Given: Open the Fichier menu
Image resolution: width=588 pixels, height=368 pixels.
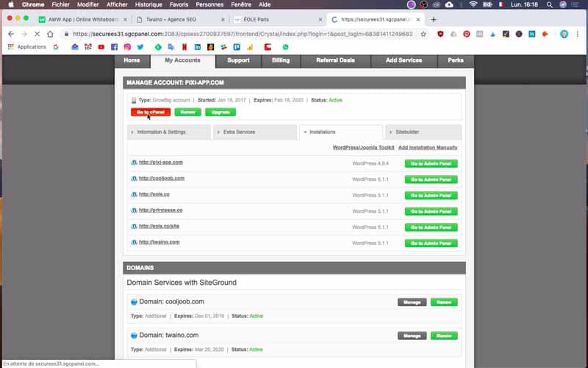Looking at the screenshot, I should click(x=60, y=4).
